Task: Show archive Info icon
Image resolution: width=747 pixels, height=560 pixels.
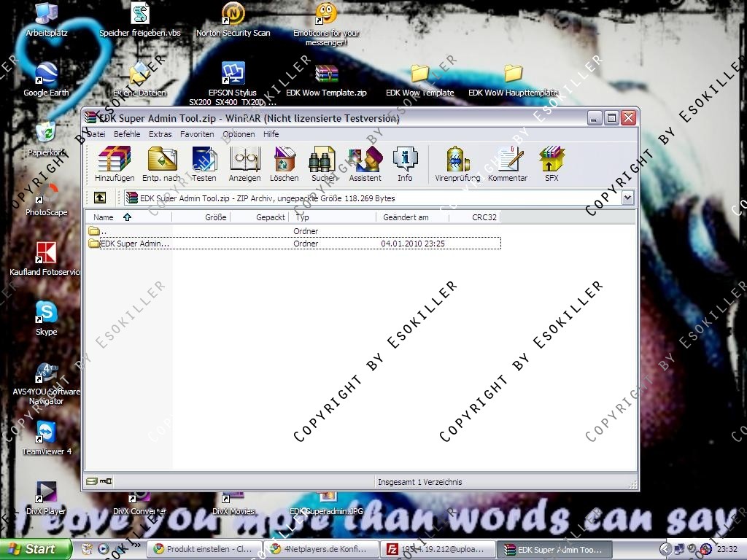Action: [405, 163]
